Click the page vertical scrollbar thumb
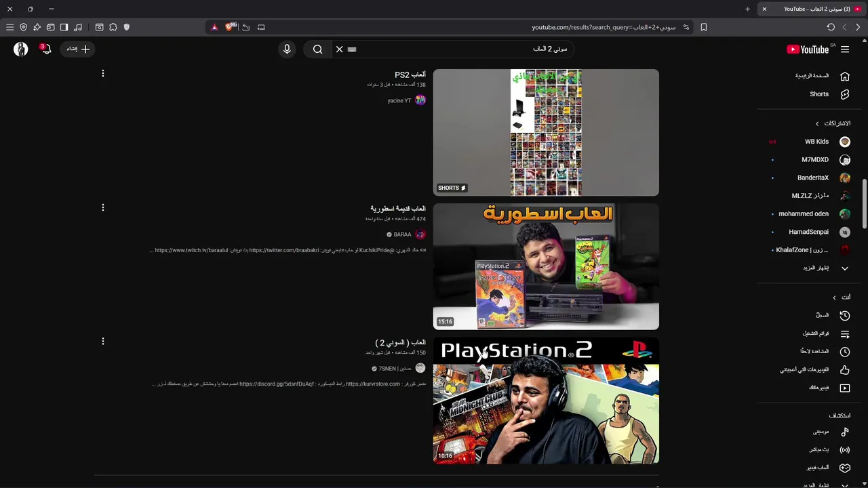This screenshot has width=868, height=488. click(x=865, y=205)
